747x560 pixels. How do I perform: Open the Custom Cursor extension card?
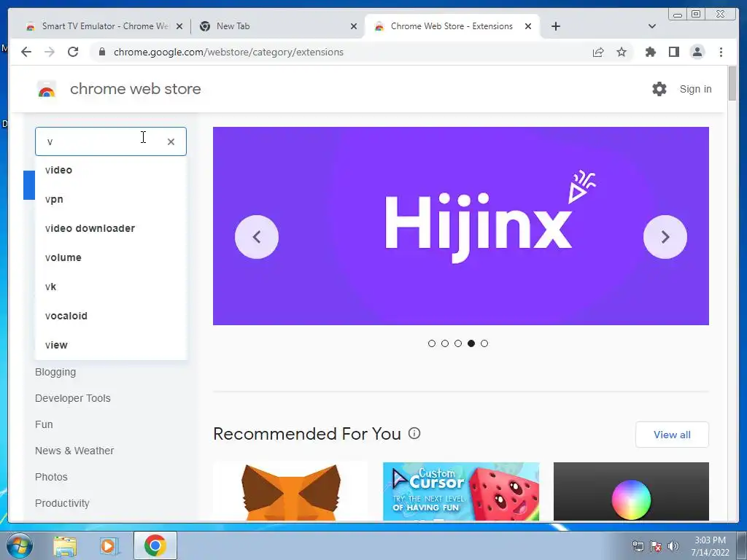461,491
